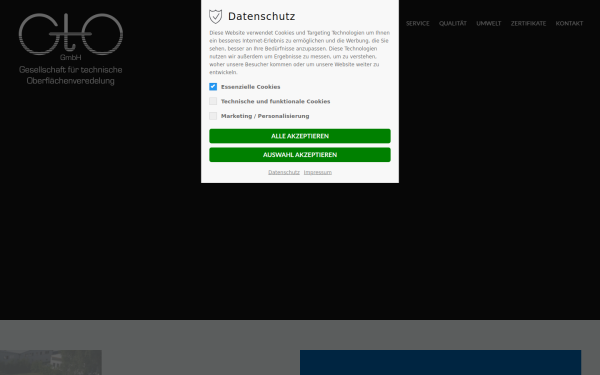600x375 pixels.
Task: Open the Datenschutz link in dialog footer
Action: point(284,172)
